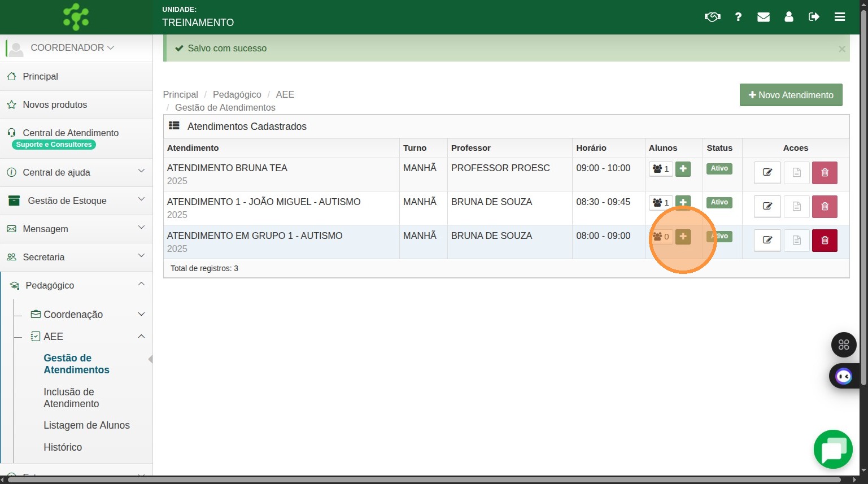Click the user profile icon in header
This screenshot has width=868, height=484.
(789, 17)
